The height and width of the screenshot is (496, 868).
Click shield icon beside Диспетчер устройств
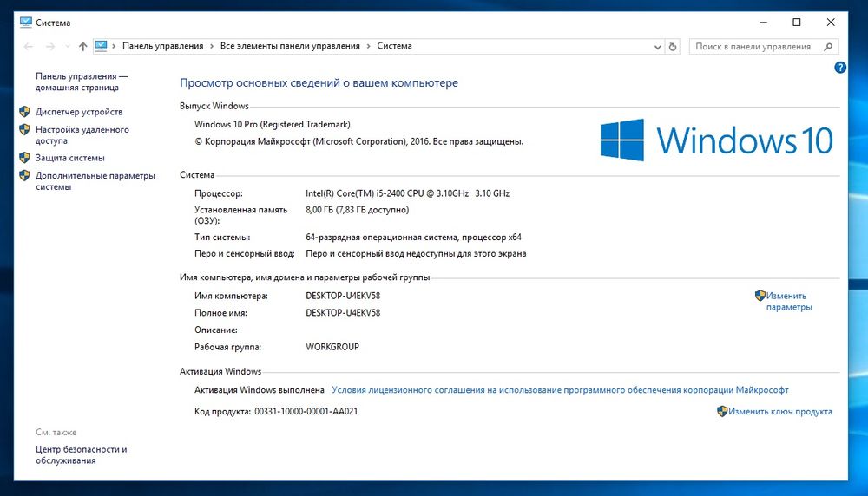pyautogui.click(x=24, y=112)
